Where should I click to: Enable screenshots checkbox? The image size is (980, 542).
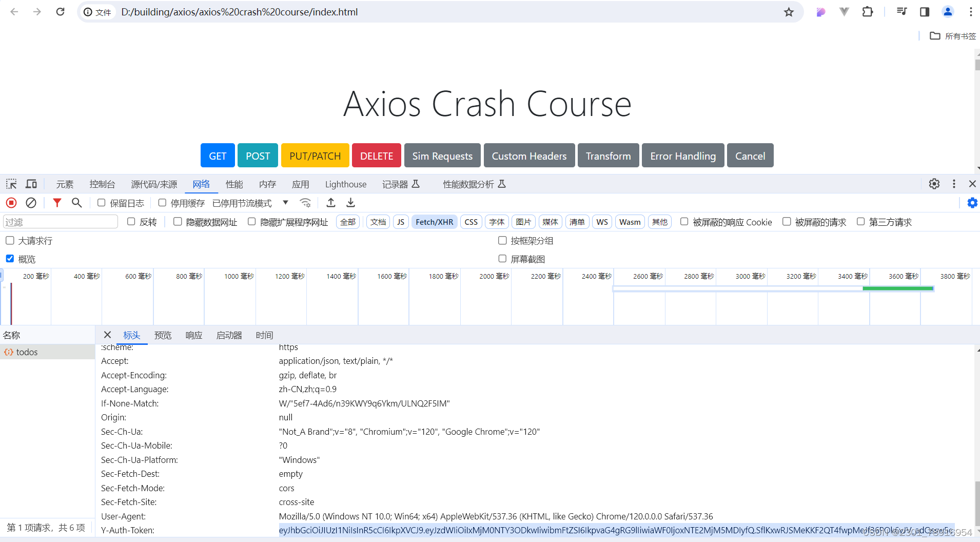point(502,259)
